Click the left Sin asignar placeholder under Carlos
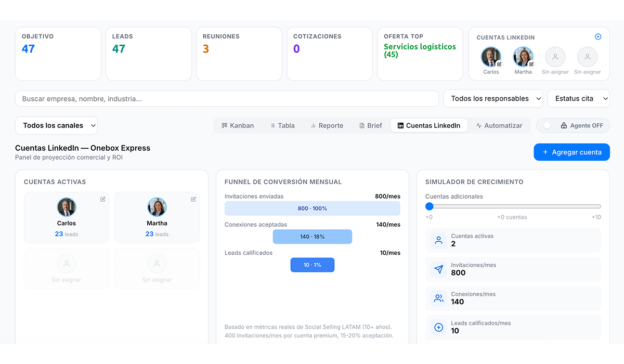 pyautogui.click(x=67, y=268)
